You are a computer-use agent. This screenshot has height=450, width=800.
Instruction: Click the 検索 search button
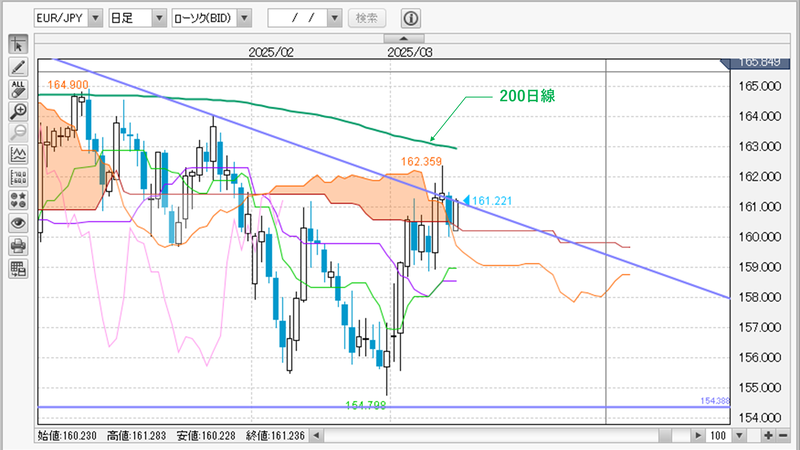point(367,18)
